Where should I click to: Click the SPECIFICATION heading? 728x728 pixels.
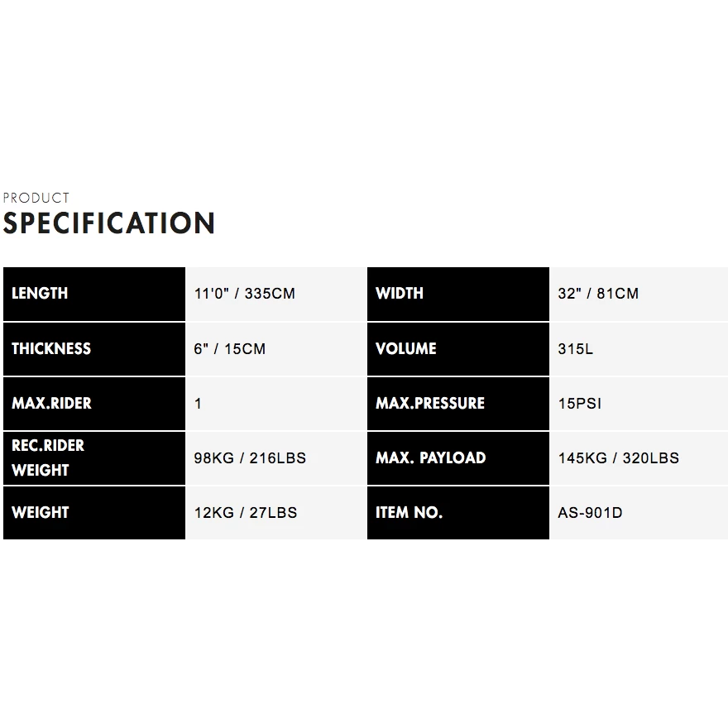pyautogui.click(x=109, y=223)
